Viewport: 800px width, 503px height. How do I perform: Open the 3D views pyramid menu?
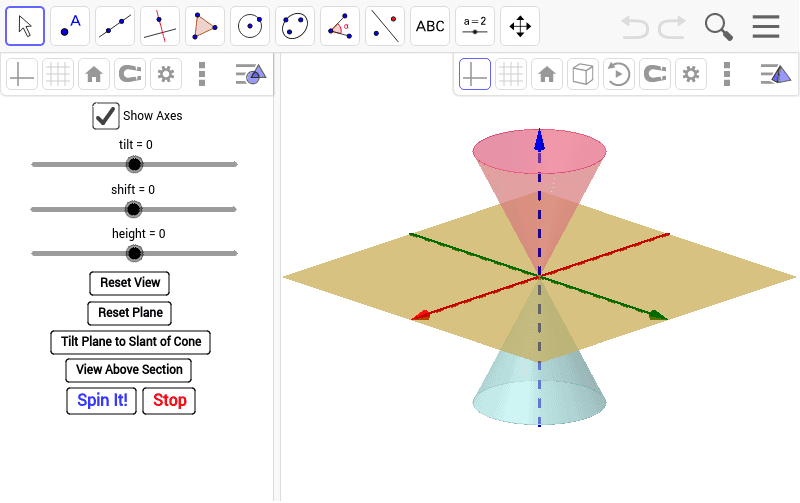point(776,74)
